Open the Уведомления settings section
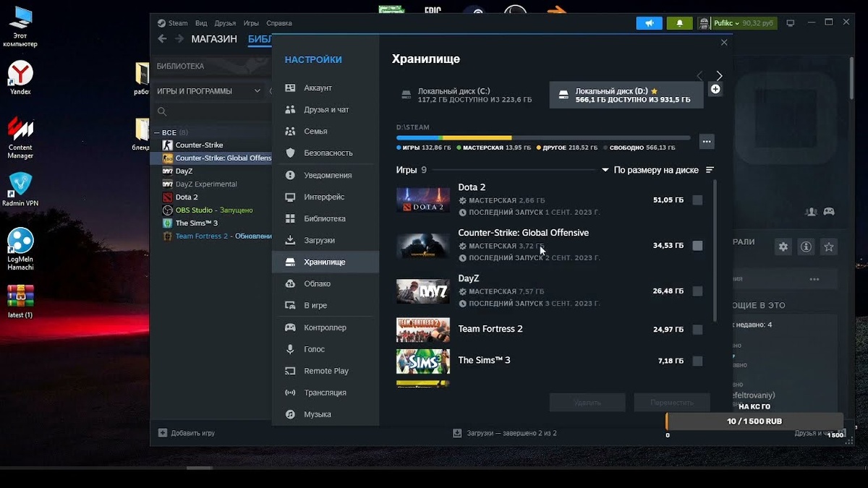 (325, 175)
